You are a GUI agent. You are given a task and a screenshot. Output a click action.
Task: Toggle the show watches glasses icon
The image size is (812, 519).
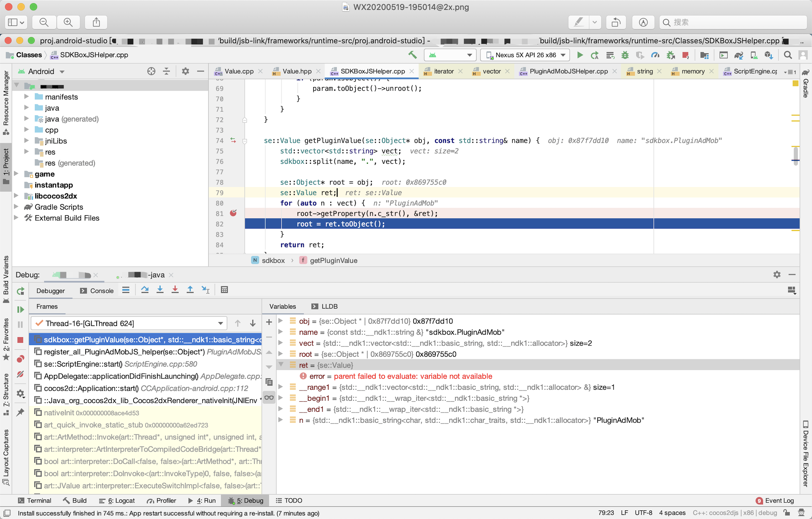tap(269, 397)
